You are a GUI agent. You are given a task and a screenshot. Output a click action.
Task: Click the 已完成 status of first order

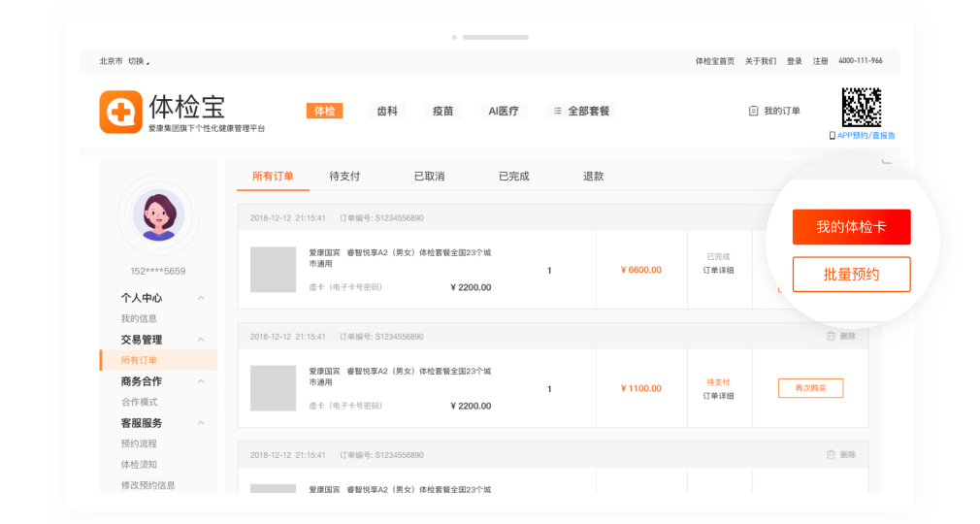tap(718, 256)
